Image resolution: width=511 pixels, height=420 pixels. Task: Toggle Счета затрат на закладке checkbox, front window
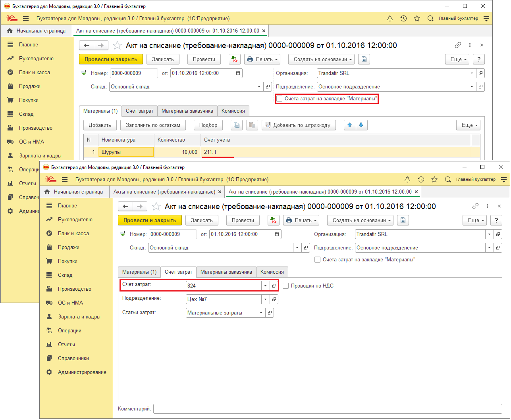coord(317,259)
